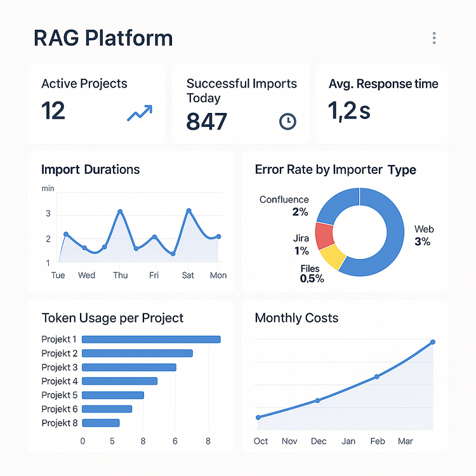Select the Projekt 1 usage bar
The height and width of the screenshot is (476, 476).
click(x=151, y=340)
